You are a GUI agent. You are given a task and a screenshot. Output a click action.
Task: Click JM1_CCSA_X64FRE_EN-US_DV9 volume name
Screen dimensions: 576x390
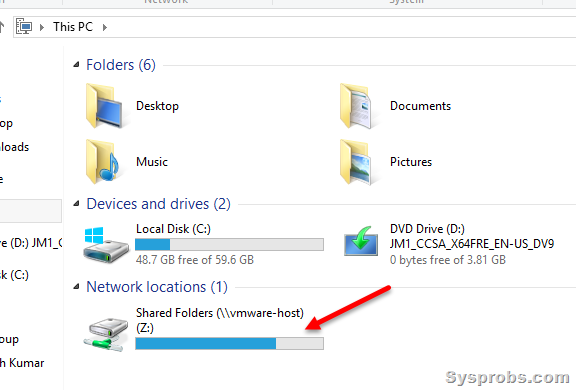click(472, 244)
